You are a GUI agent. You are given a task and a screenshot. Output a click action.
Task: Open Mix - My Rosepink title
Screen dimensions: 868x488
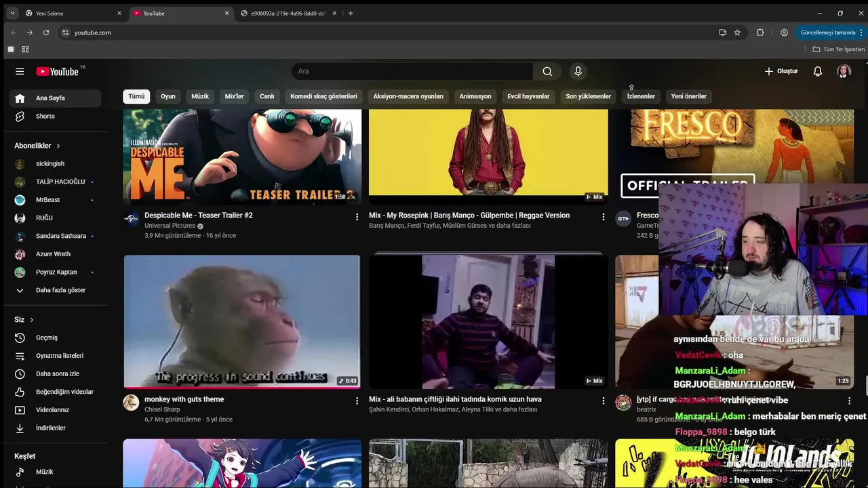[469, 216]
